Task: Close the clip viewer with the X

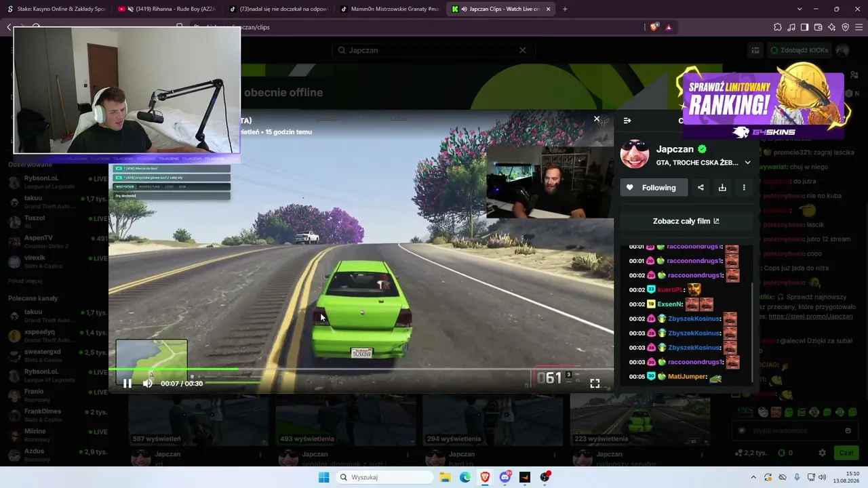Action: pos(597,119)
